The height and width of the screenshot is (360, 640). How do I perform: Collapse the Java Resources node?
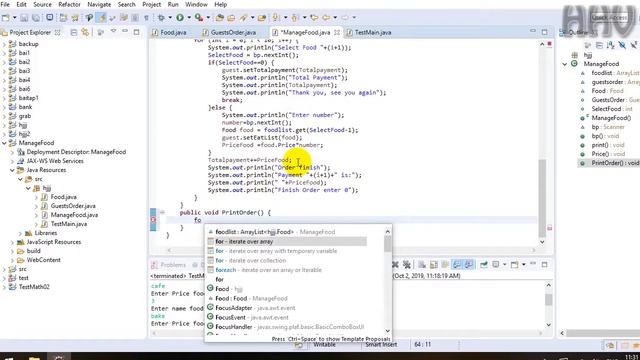tap(12, 170)
